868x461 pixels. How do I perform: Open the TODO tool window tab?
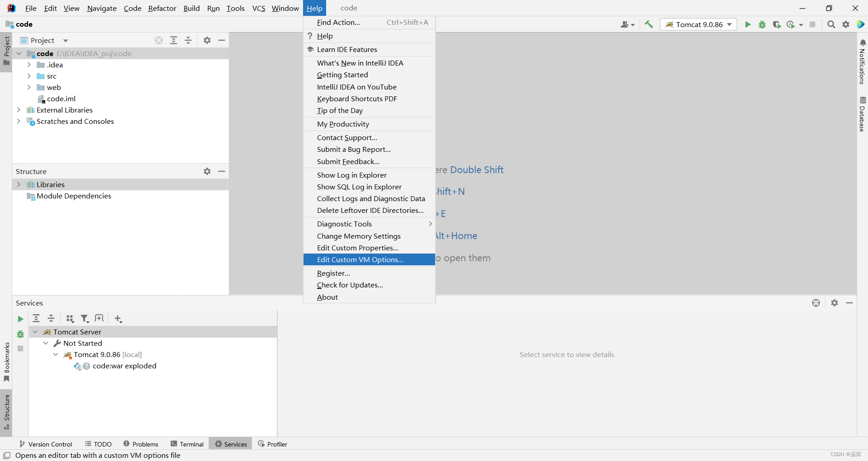coord(98,444)
